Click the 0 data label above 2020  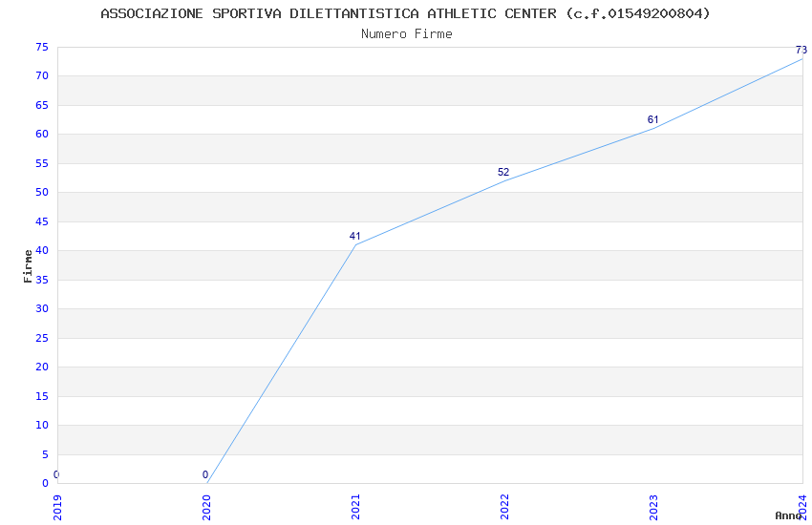point(204,474)
